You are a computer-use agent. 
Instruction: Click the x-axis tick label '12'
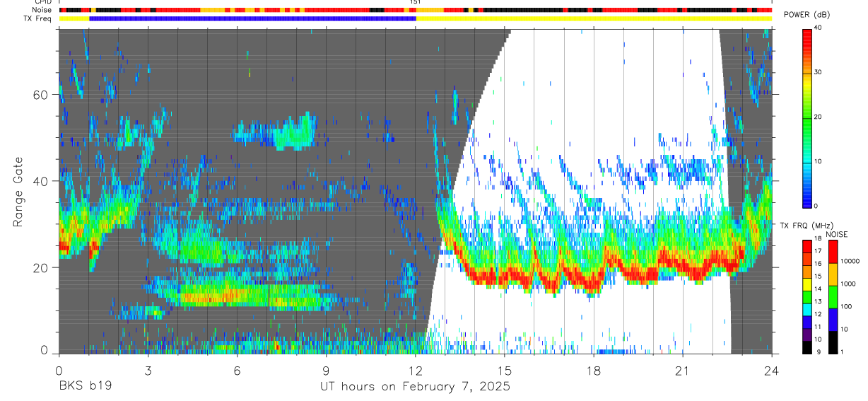416,371
